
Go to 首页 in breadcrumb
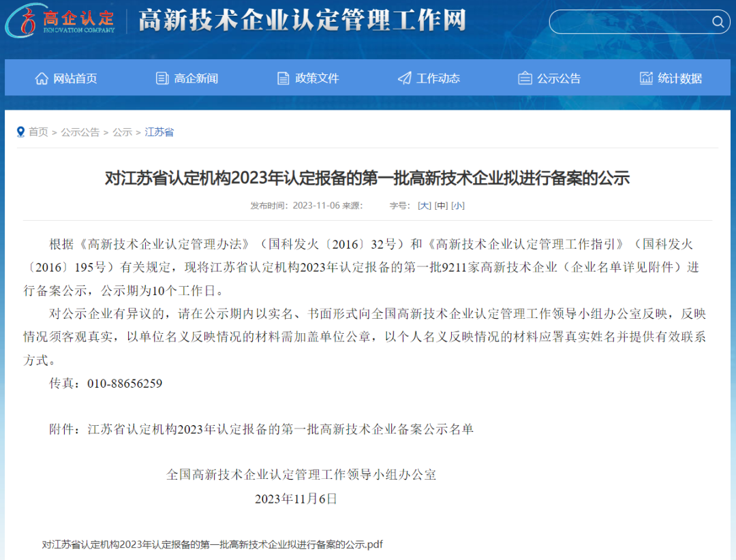click(38, 132)
